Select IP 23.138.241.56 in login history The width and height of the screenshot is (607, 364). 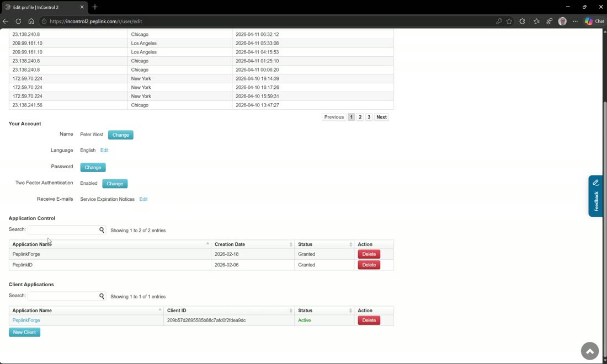point(27,105)
